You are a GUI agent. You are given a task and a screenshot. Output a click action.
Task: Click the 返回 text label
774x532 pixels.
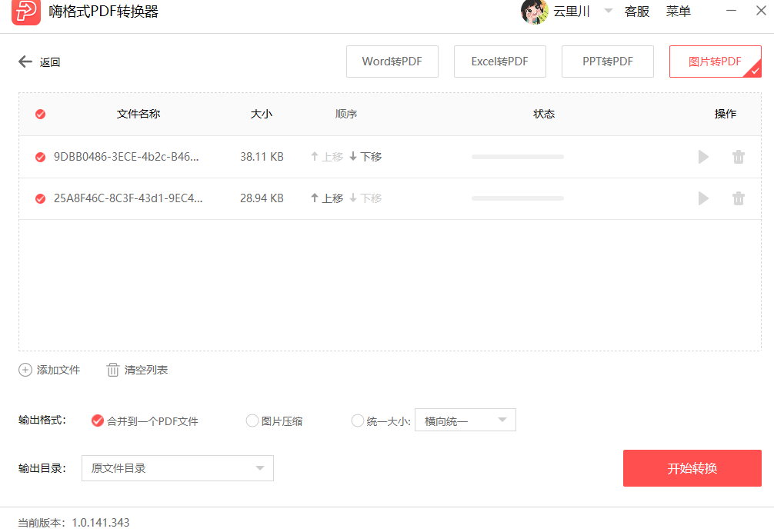tap(50, 62)
